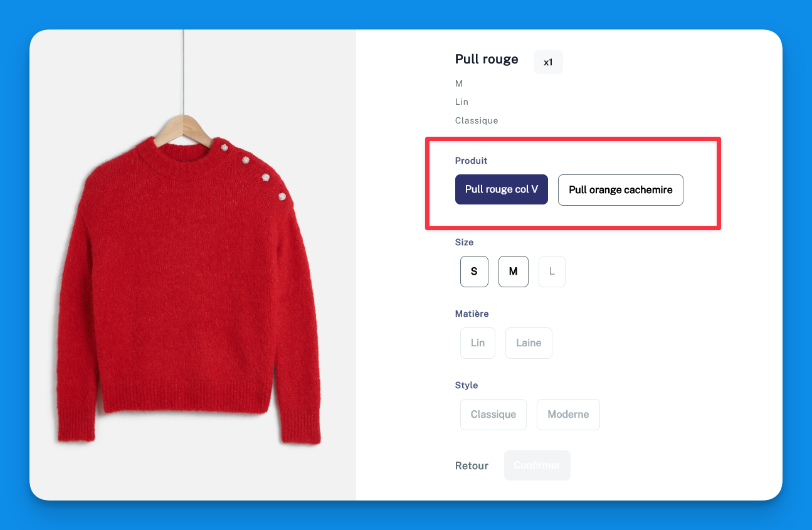Choose the Pull orange cachemire product option
The width and height of the screenshot is (812, 530).
pyautogui.click(x=621, y=190)
